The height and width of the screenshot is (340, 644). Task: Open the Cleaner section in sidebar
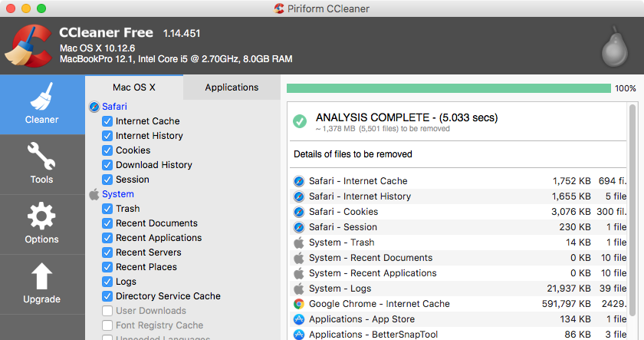click(42, 104)
